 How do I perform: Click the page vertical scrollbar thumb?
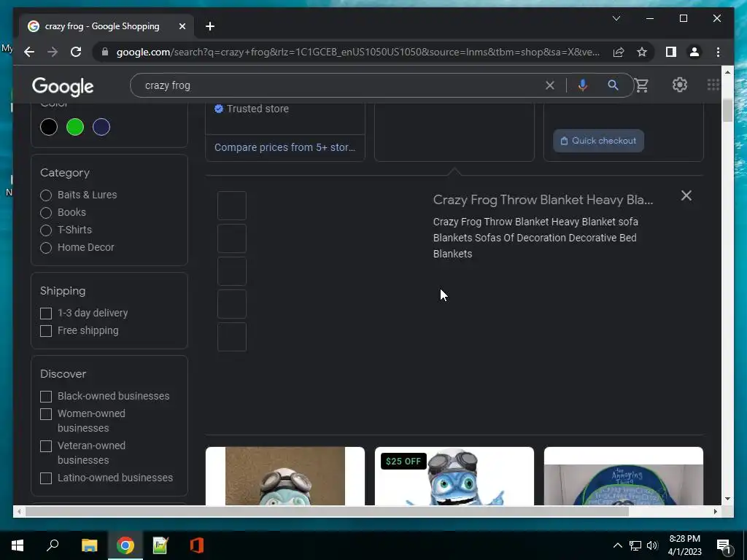[x=727, y=111]
